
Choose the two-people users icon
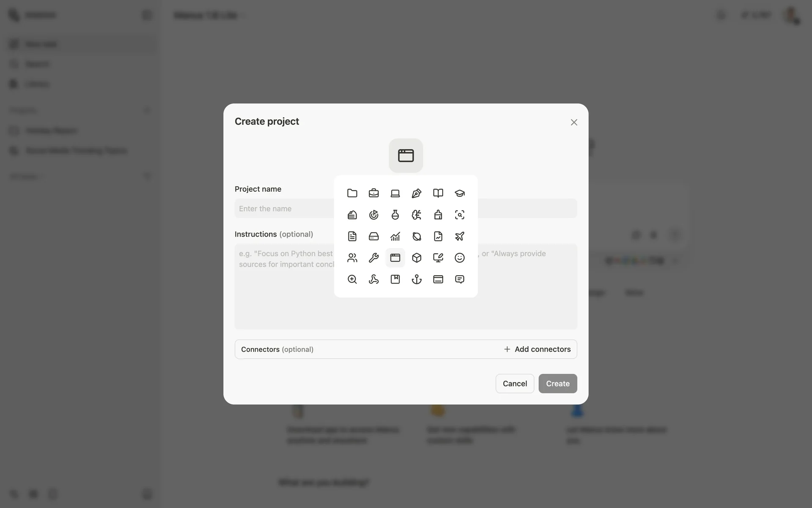352,258
